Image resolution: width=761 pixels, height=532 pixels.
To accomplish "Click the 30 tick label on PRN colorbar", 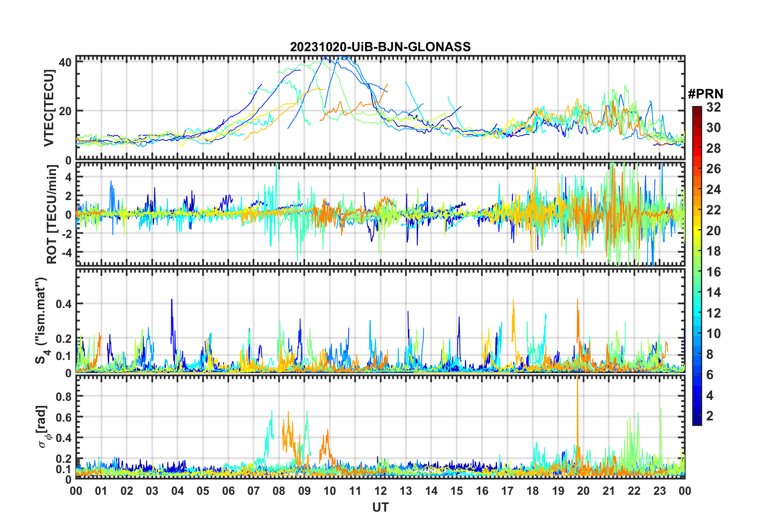I will pyautogui.click(x=713, y=128).
